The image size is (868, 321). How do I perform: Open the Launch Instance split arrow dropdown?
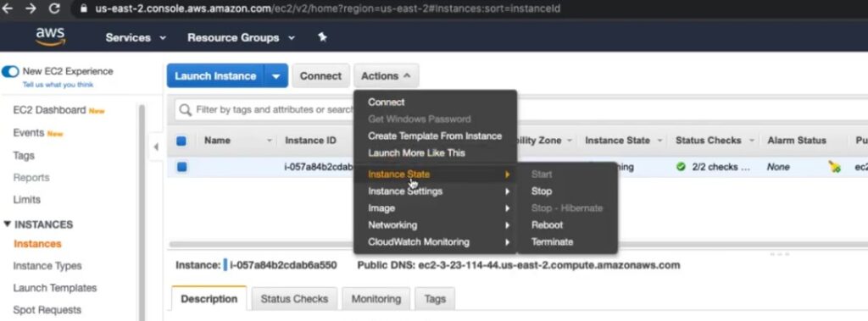click(276, 76)
